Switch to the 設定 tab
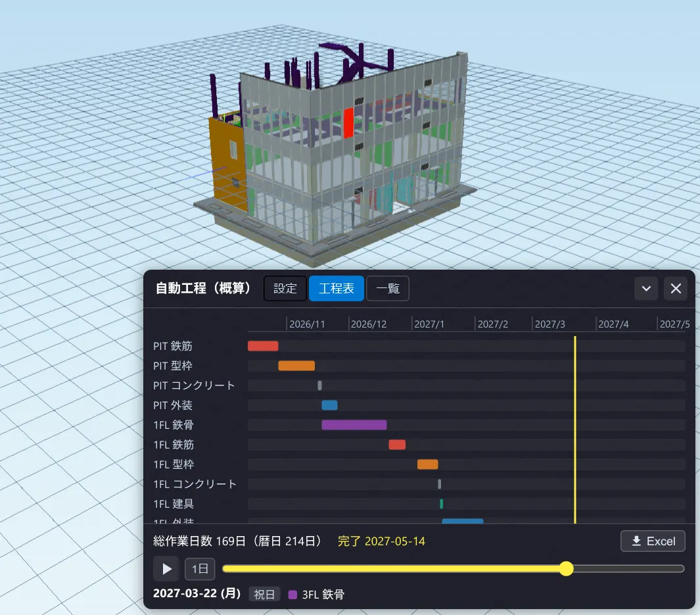The image size is (700, 615). (285, 289)
